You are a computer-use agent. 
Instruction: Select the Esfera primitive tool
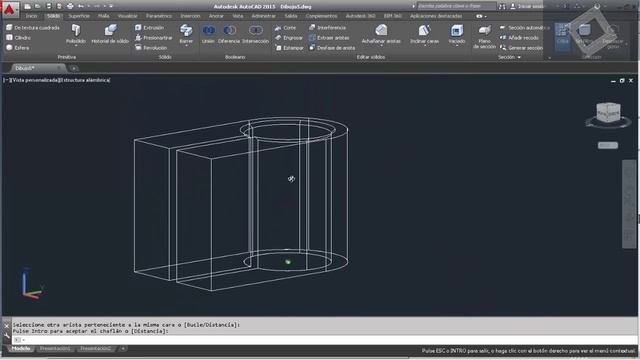tap(18, 48)
